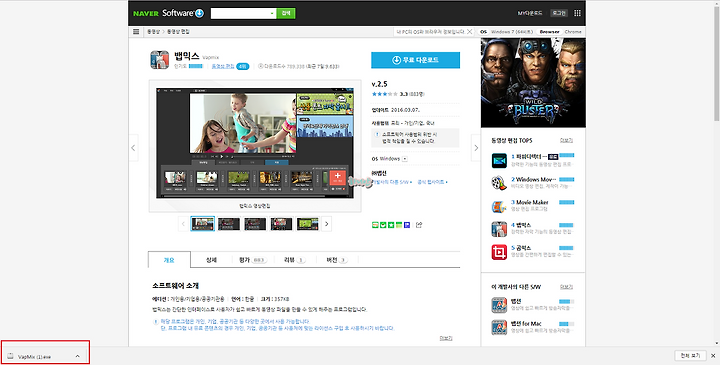This screenshot has height=365, width=720.
Task: Close the browser downloads bar
Action: point(713,355)
